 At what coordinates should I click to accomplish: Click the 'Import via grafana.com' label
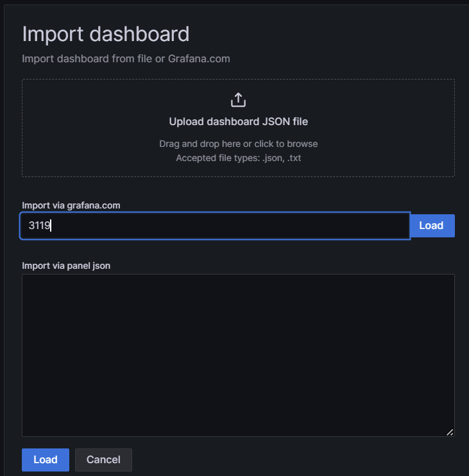click(71, 205)
